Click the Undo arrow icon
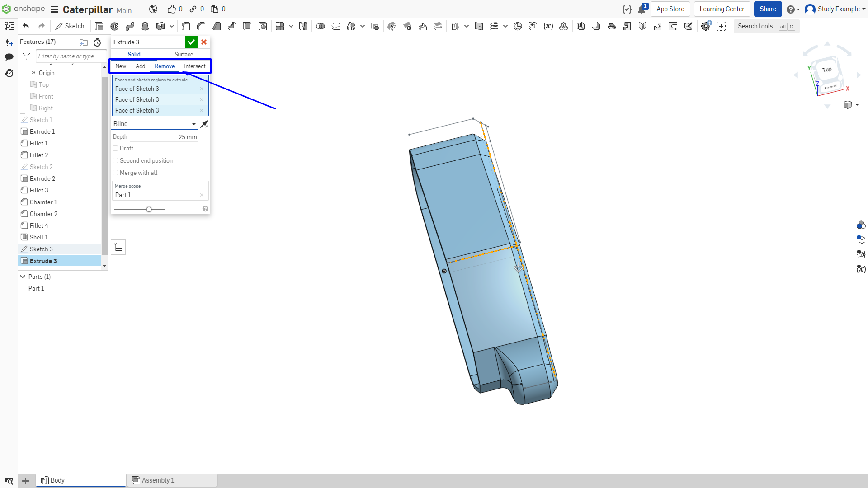This screenshot has height=488, width=868. coord(26,26)
